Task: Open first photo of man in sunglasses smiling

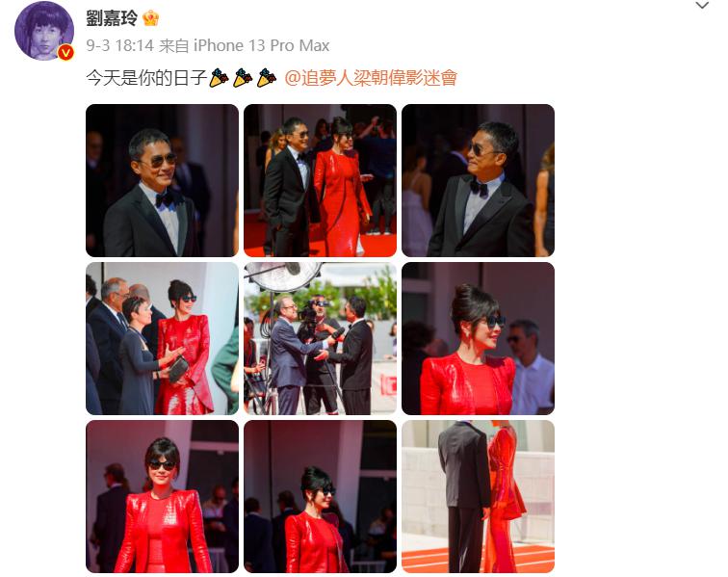Action: (162, 180)
